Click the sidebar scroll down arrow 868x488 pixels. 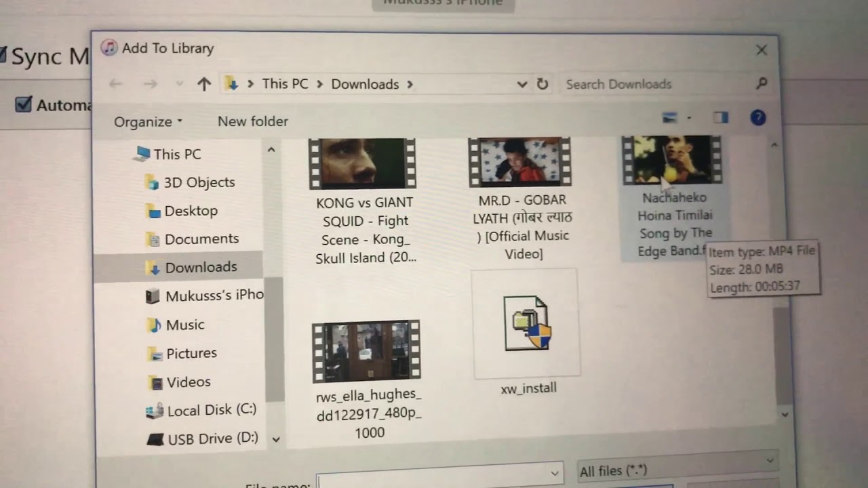click(276, 439)
